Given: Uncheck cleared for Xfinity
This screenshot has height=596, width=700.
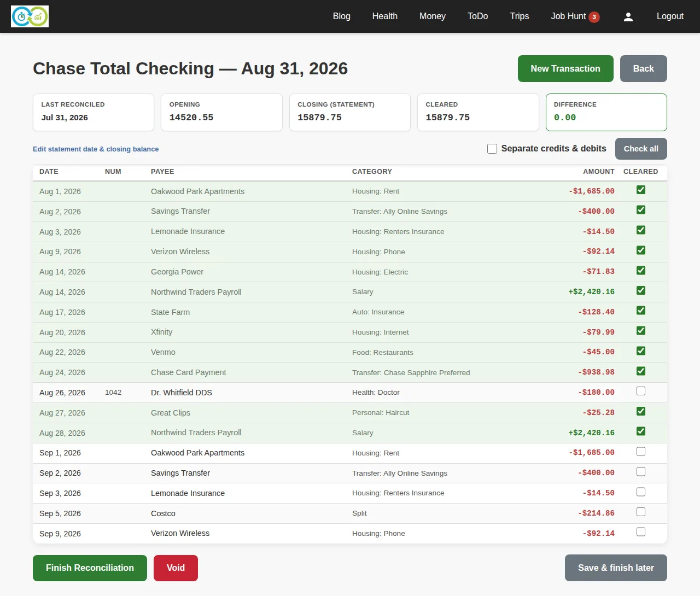Looking at the screenshot, I should 641,331.
